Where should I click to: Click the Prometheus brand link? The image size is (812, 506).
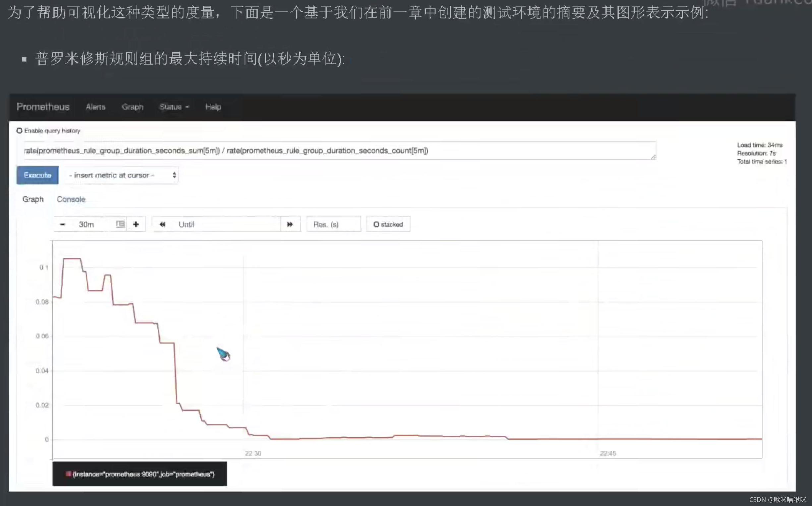point(43,107)
